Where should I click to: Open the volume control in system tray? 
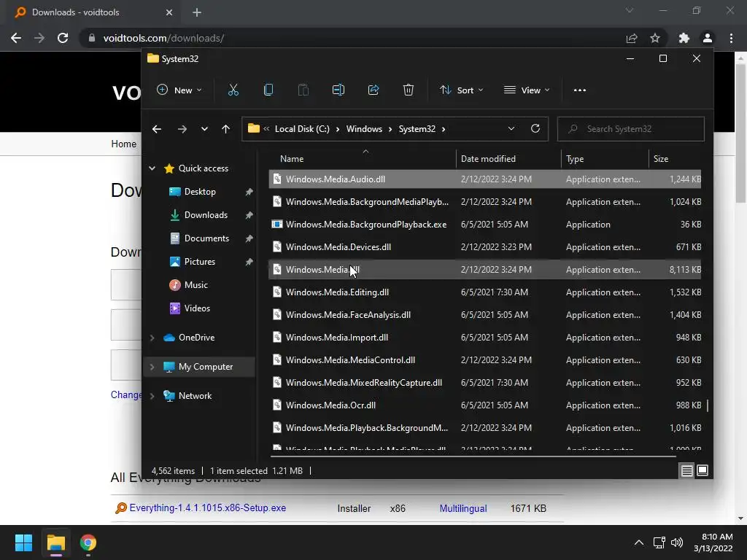676,542
